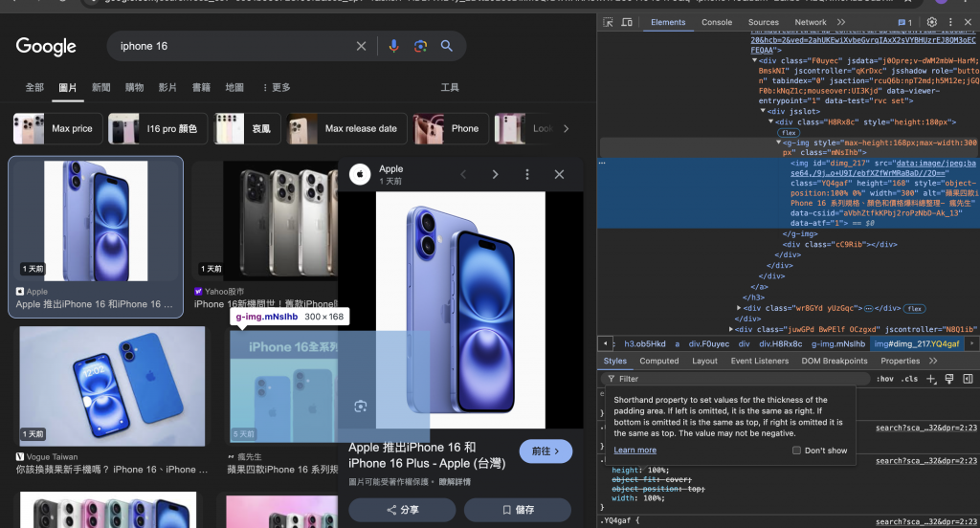Expand the div class juwGPd node

[x=731, y=329]
